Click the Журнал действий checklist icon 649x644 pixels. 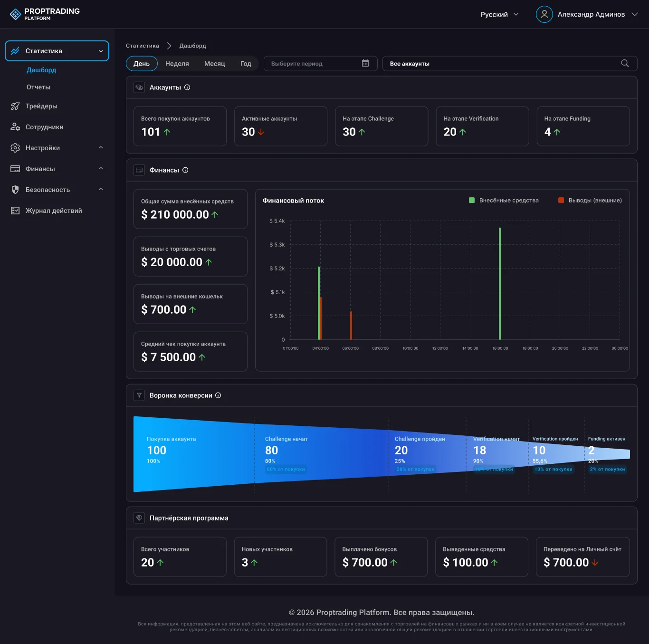[x=15, y=211]
